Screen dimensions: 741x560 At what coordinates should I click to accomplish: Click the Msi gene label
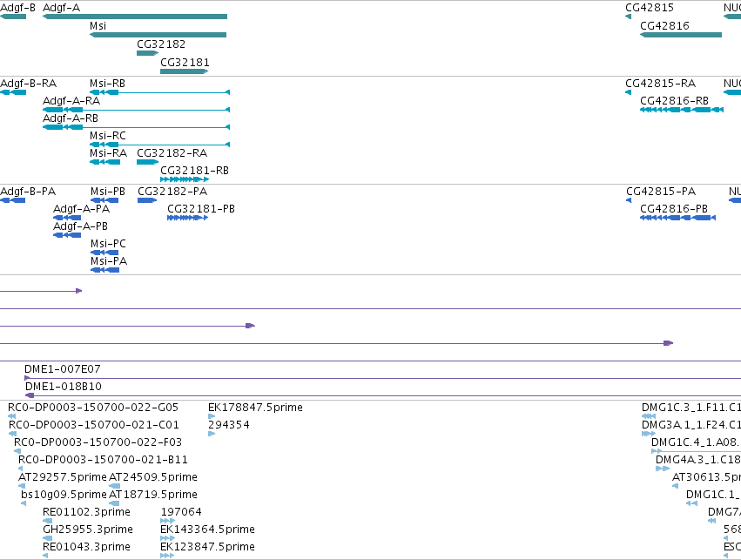[x=98, y=26]
